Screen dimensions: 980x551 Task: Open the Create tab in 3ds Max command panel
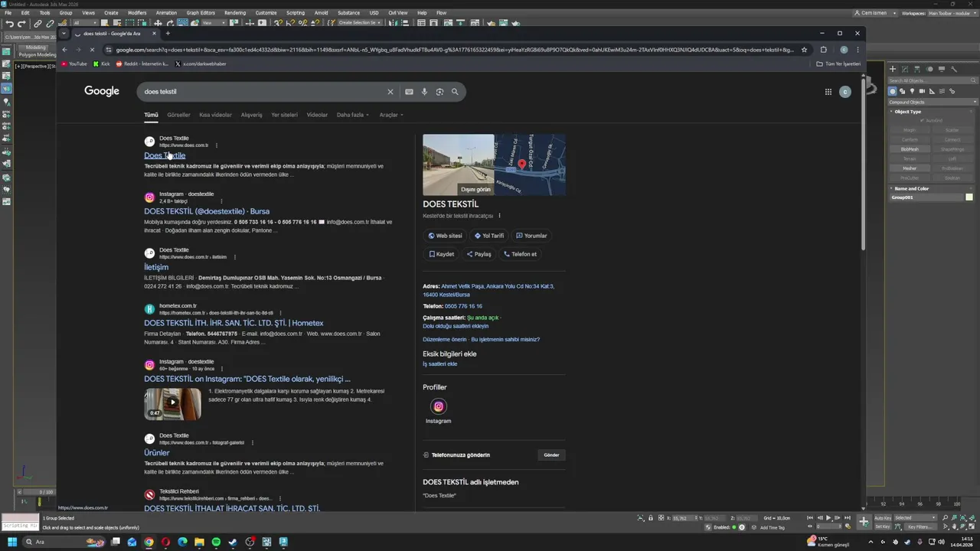click(892, 69)
